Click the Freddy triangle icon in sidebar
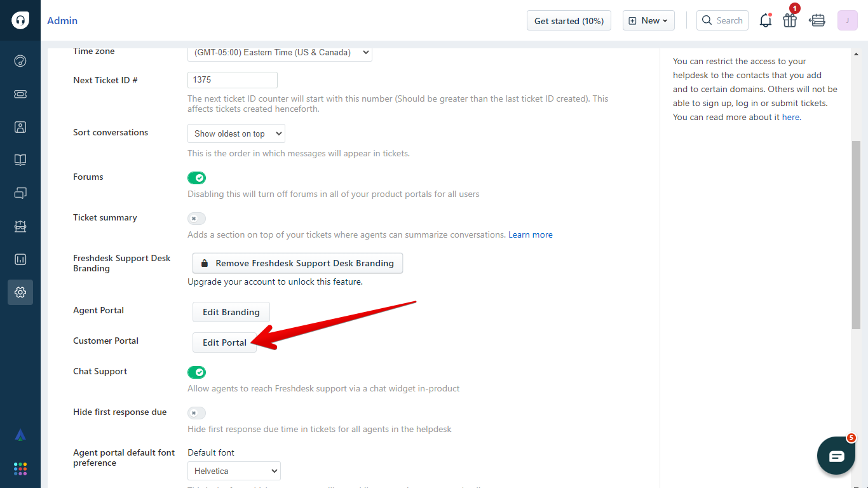The height and width of the screenshot is (488, 868). click(x=20, y=435)
